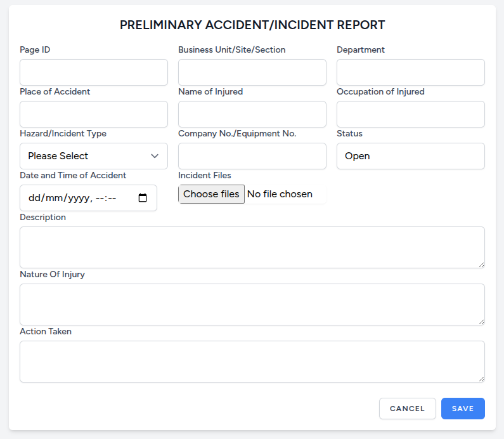Click the Nature Of Injury resize handle
Screen dimensions: 504x439
click(481, 322)
